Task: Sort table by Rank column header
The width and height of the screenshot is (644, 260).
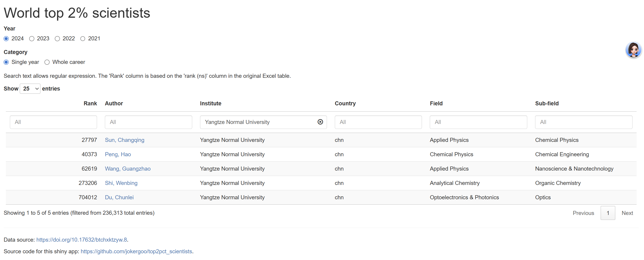Action: click(x=90, y=103)
